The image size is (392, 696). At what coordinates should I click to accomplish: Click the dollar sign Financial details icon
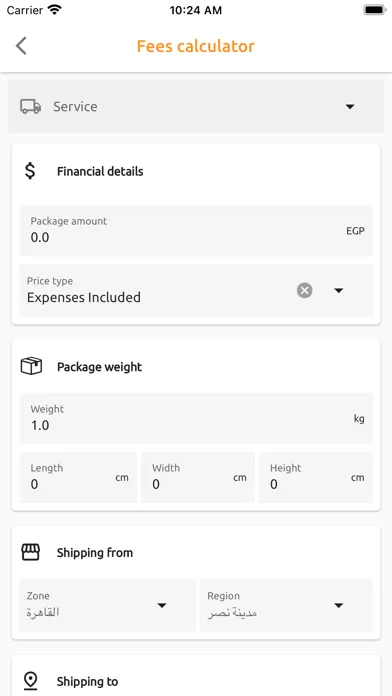click(30, 171)
